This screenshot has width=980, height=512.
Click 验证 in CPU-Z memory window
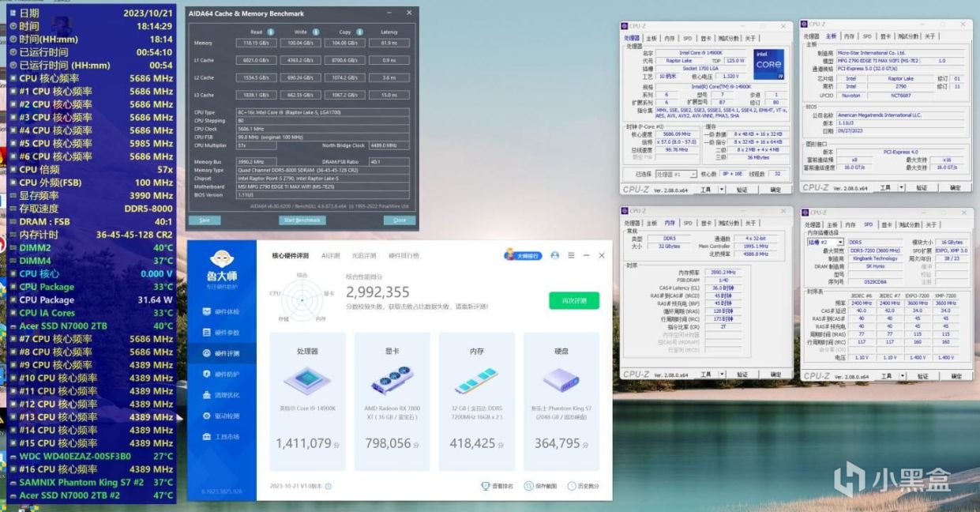coord(742,375)
